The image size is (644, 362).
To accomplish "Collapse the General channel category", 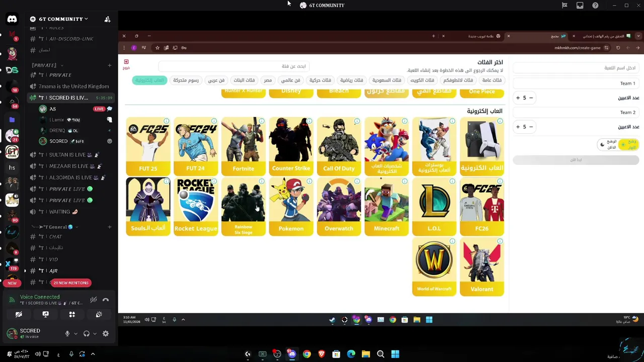I will (54, 227).
